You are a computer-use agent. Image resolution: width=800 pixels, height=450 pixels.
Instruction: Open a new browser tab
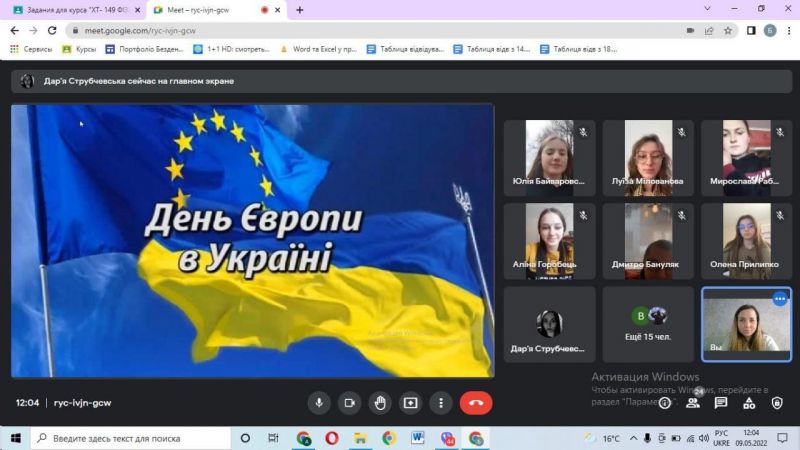click(x=299, y=10)
